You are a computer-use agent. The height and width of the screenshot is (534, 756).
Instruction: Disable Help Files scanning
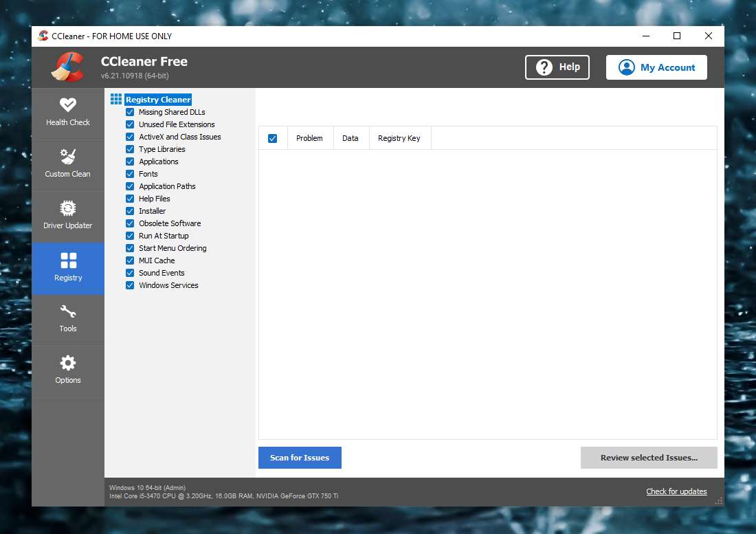coord(130,199)
